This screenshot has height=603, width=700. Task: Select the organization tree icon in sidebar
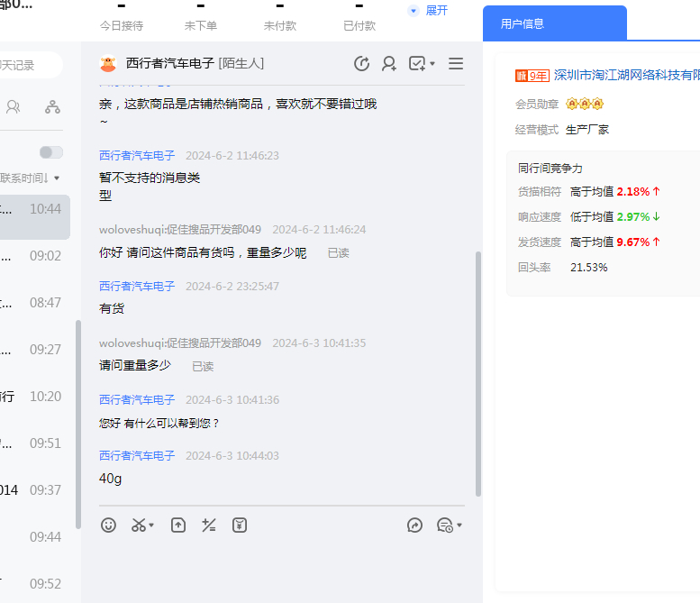tap(52, 106)
